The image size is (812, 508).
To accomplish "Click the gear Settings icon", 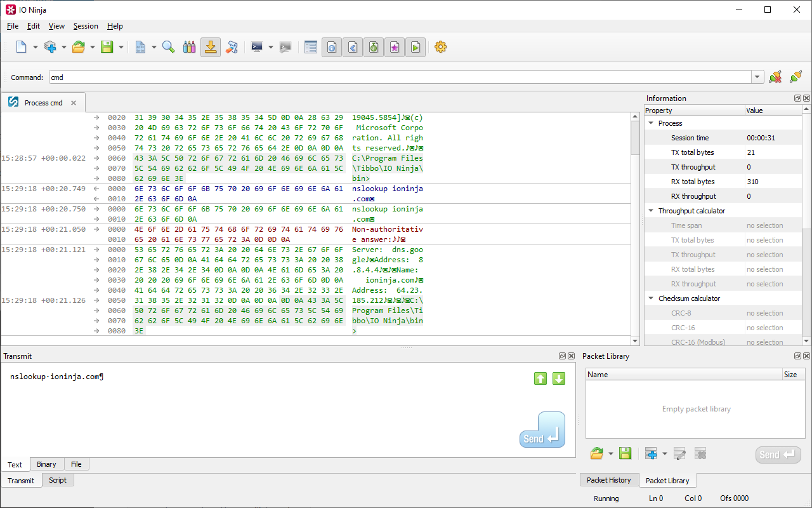I will (x=441, y=47).
